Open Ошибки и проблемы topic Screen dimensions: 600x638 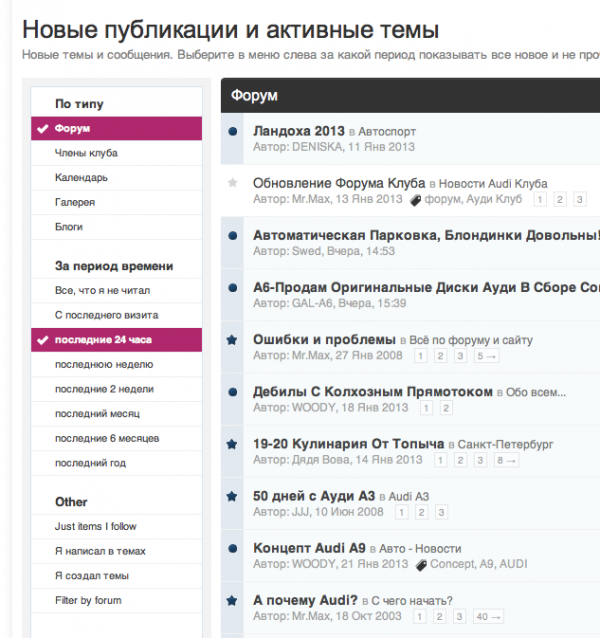click(324, 339)
